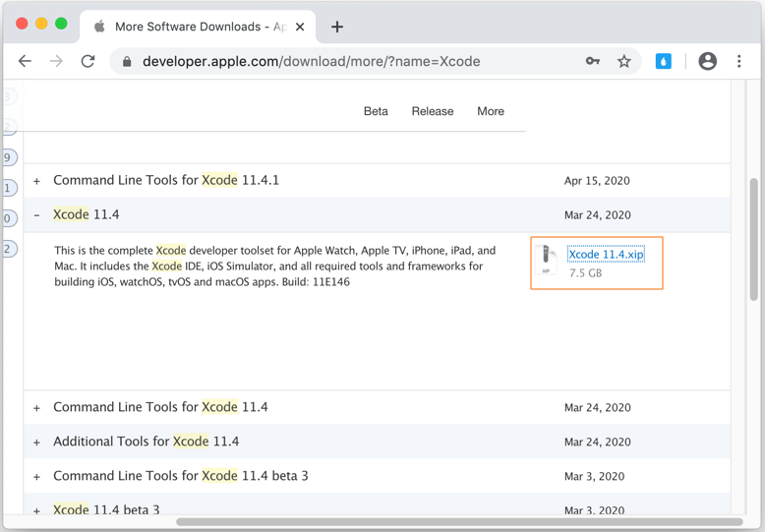Switch to the Release section

coord(433,111)
